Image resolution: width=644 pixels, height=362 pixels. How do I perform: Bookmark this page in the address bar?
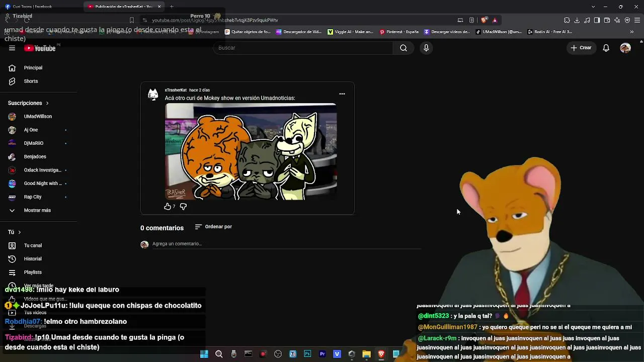(x=132, y=20)
